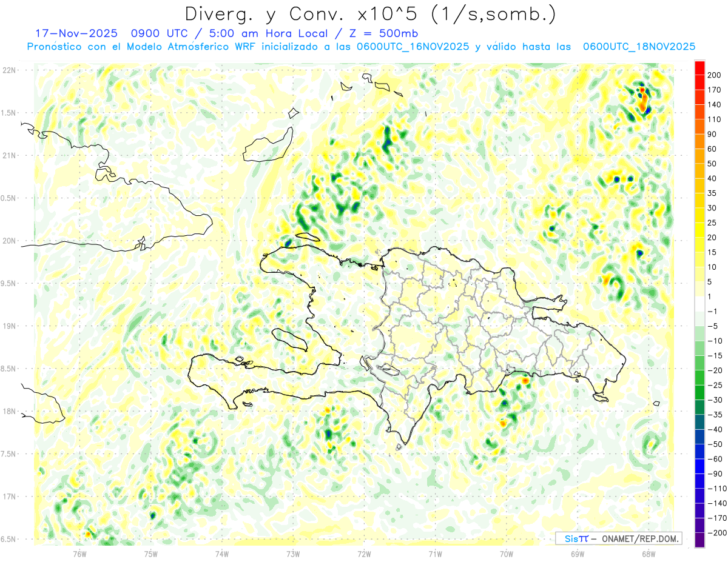The image size is (728, 562).
Task: Click the colorbar label "40"
Action: point(713,179)
